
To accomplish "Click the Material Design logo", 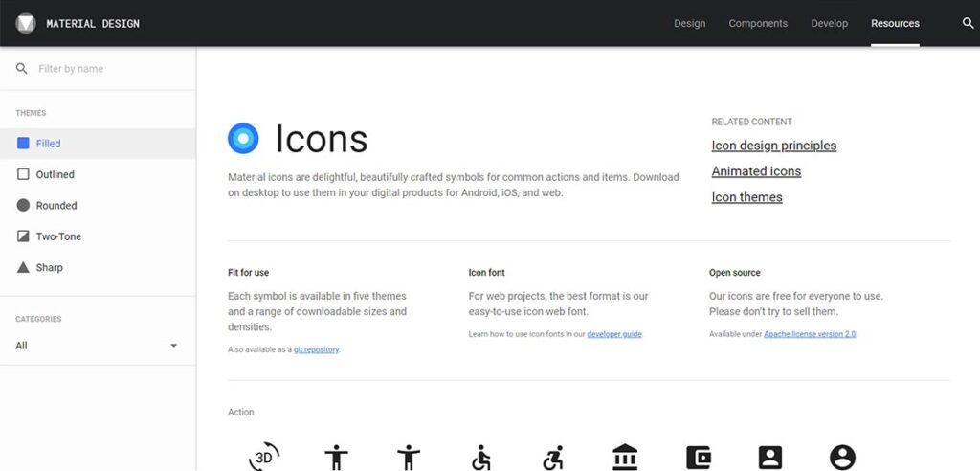I will coord(26,23).
